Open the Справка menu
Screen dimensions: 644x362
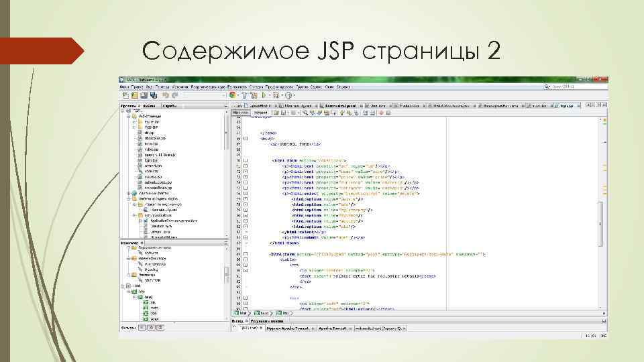(x=343, y=87)
